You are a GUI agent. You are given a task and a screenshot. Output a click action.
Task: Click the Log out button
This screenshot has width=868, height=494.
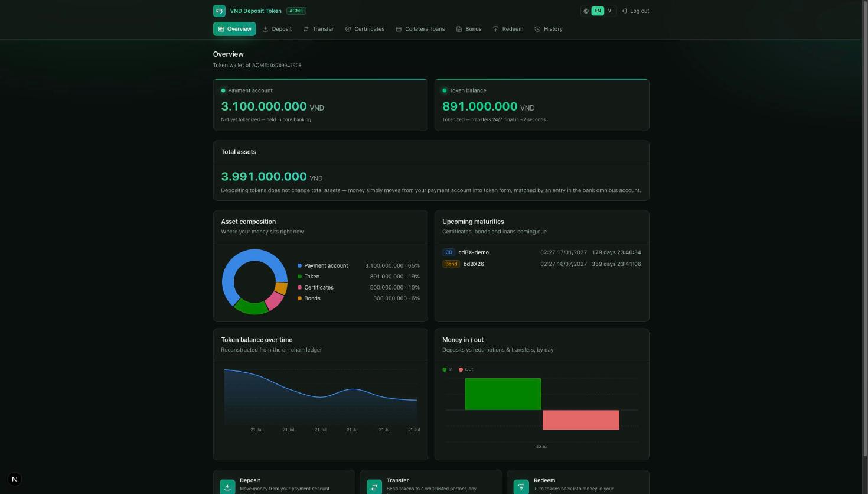click(635, 11)
